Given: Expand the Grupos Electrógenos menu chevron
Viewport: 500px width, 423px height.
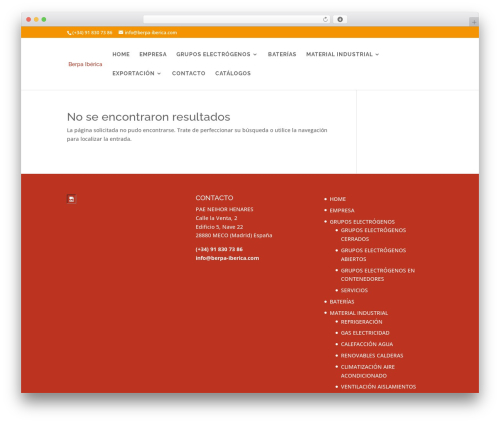Looking at the screenshot, I should click(255, 54).
